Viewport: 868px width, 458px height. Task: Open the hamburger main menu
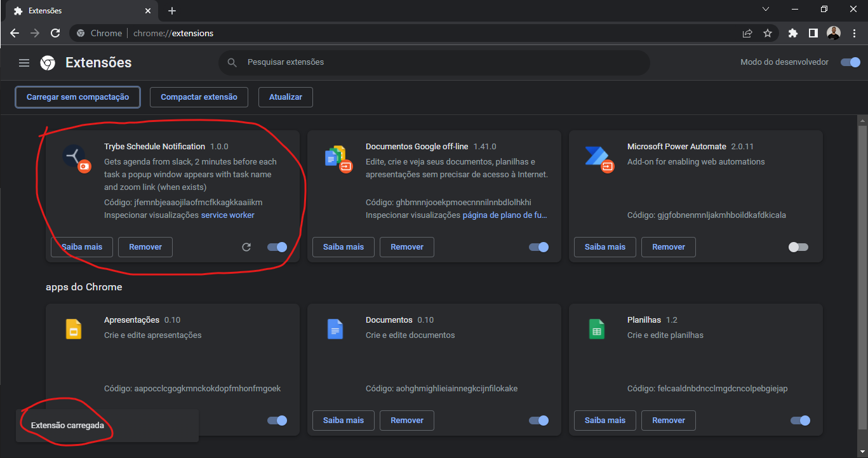24,63
